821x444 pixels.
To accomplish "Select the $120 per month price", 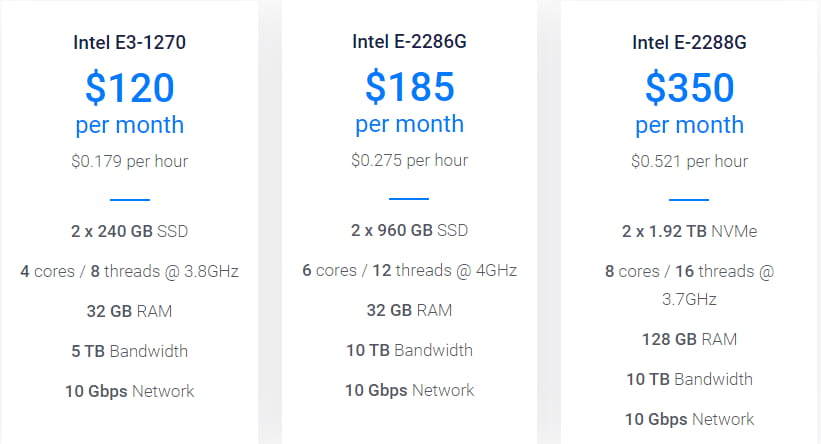I will (x=129, y=88).
